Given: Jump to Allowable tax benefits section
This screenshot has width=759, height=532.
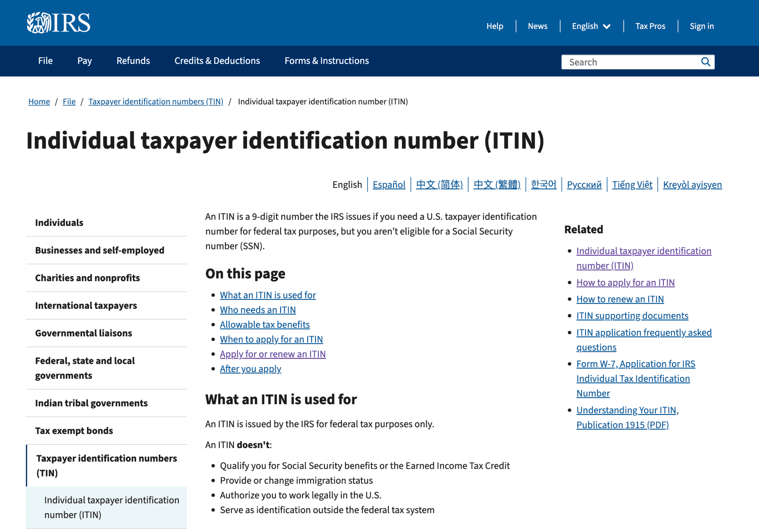Looking at the screenshot, I should 265,324.
